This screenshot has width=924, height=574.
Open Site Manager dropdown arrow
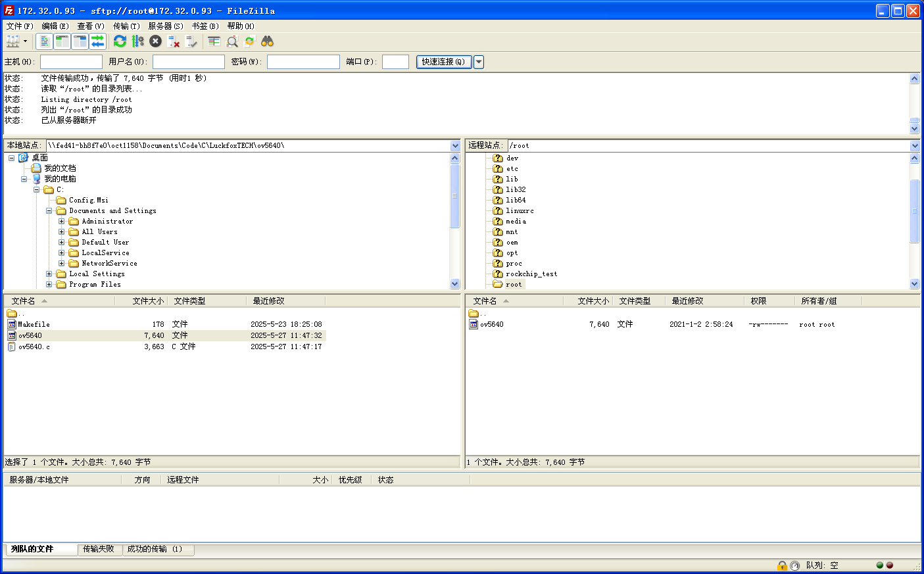[x=26, y=41]
